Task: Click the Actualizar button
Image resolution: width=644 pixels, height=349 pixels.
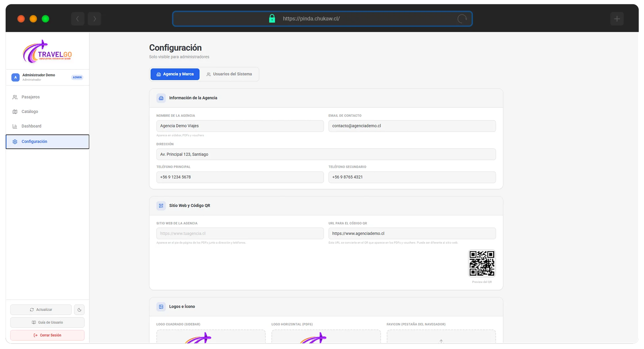Action: tap(41, 310)
